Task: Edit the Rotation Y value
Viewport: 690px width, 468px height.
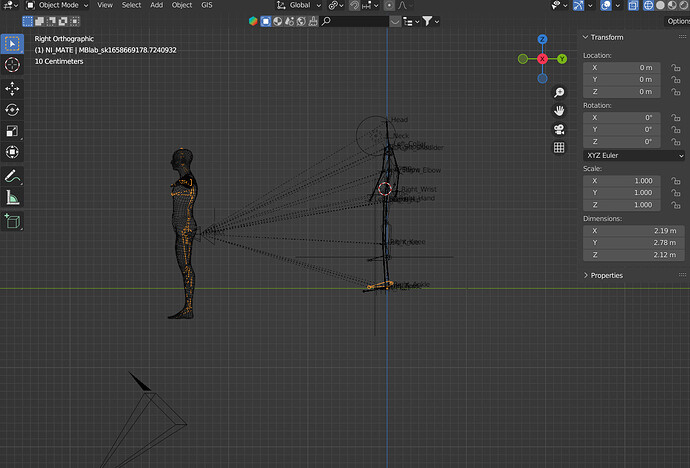Action: (x=622, y=130)
